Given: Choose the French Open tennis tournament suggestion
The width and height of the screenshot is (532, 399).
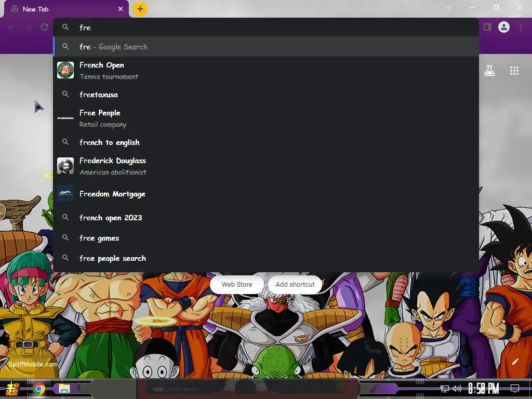Looking at the screenshot, I should coord(266,71).
